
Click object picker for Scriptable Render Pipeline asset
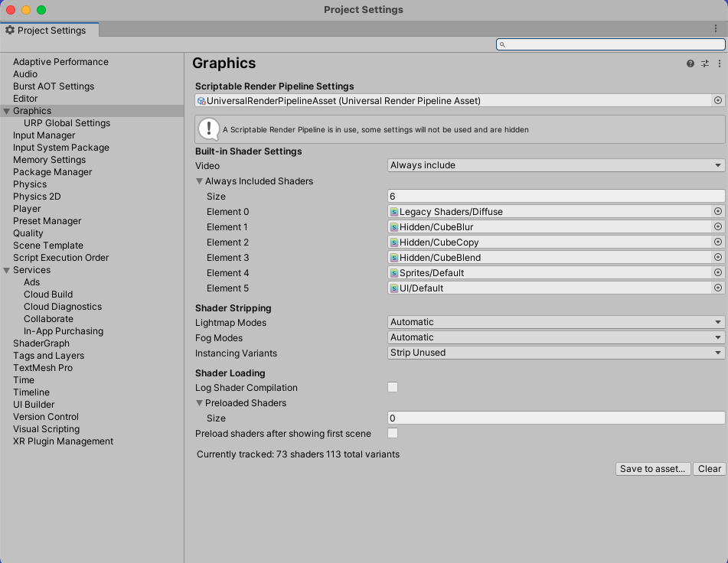click(718, 100)
